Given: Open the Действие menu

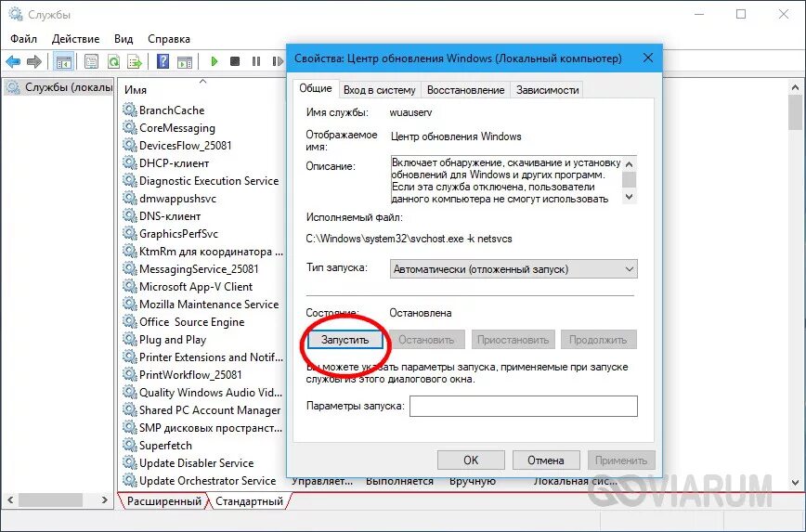Looking at the screenshot, I should tap(75, 39).
